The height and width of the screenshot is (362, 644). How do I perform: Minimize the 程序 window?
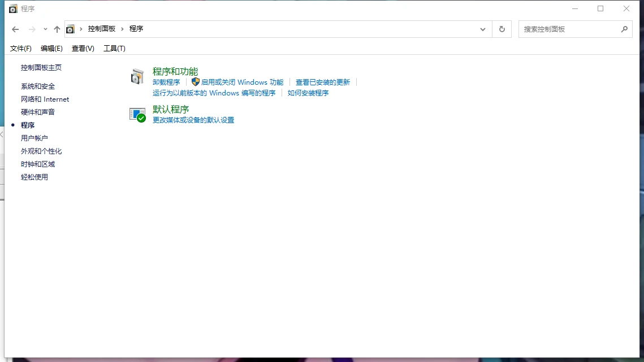(575, 8)
